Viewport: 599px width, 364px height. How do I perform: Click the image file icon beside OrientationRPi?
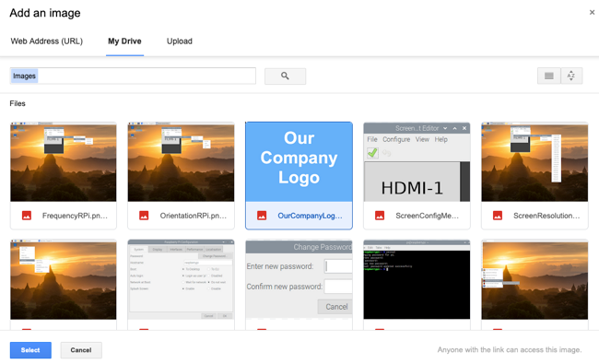tap(144, 216)
